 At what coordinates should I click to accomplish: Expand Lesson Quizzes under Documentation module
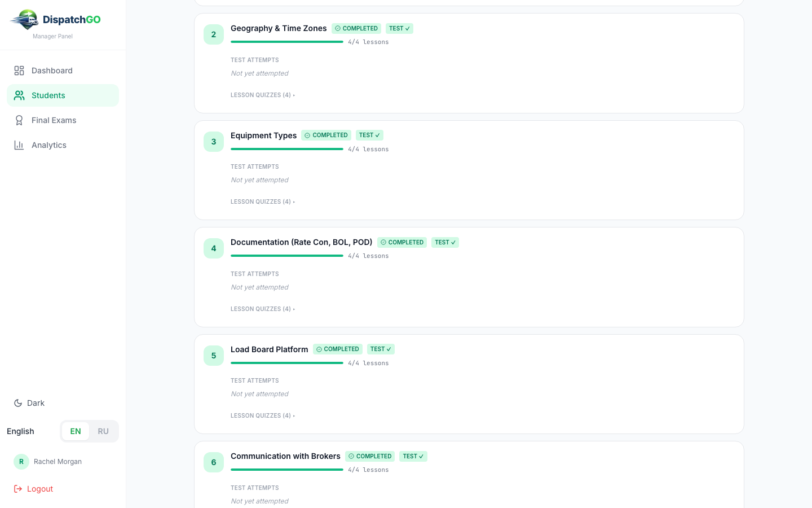point(263,309)
